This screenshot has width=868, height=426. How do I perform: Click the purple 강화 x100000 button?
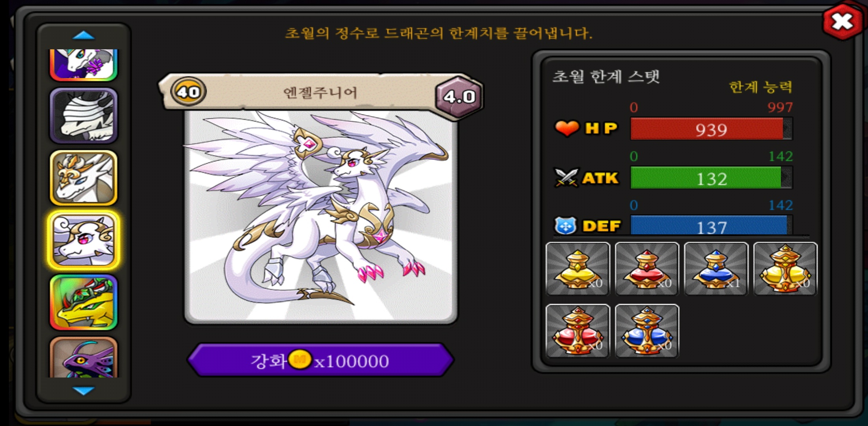tap(320, 360)
